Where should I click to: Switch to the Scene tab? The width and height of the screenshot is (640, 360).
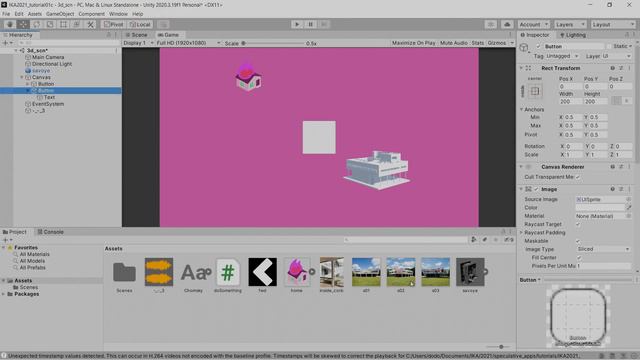137,35
